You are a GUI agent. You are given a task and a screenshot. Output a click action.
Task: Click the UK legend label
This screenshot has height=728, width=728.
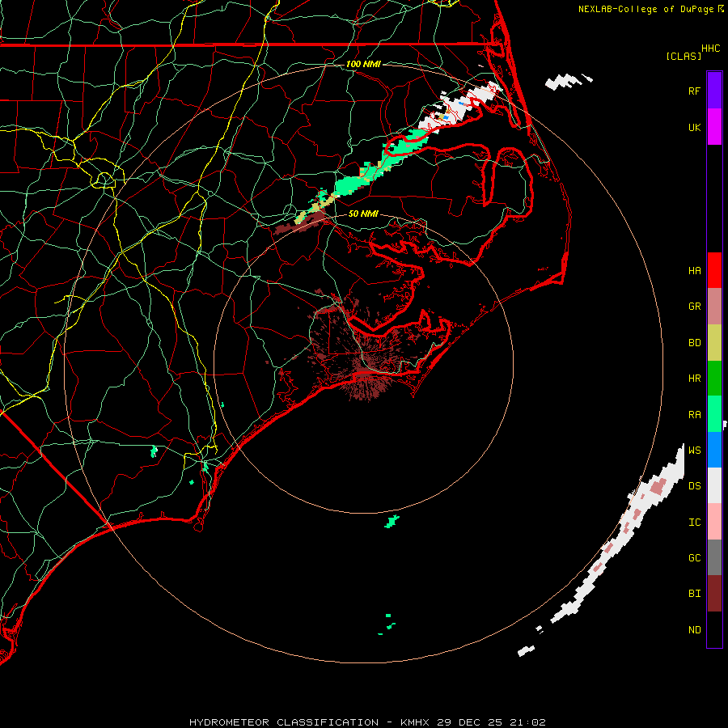click(694, 127)
